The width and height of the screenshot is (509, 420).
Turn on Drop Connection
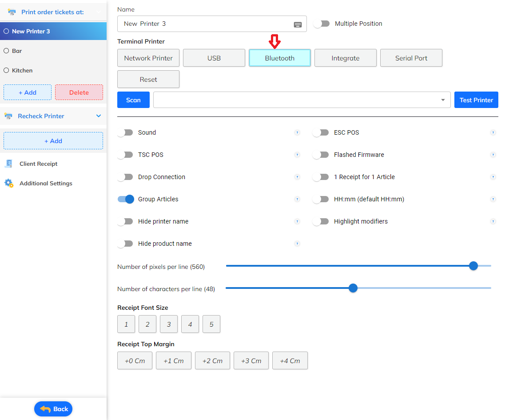click(x=125, y=177)
